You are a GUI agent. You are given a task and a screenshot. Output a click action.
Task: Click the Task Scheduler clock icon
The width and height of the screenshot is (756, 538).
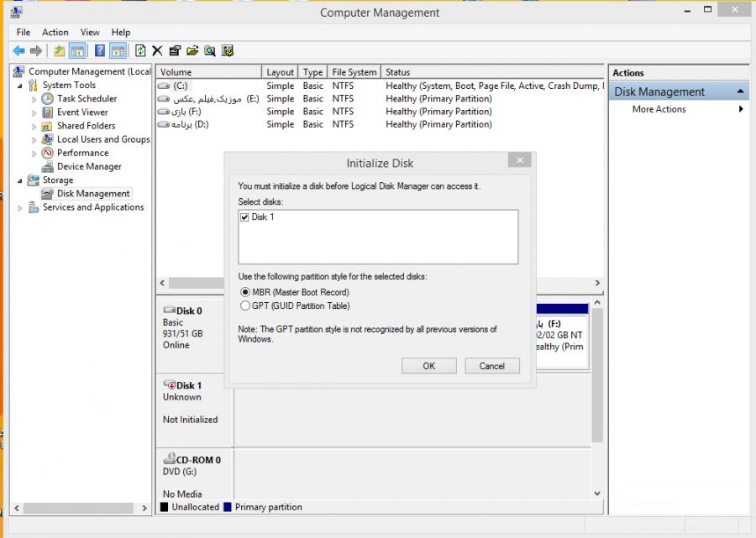(x=47, y=98)
